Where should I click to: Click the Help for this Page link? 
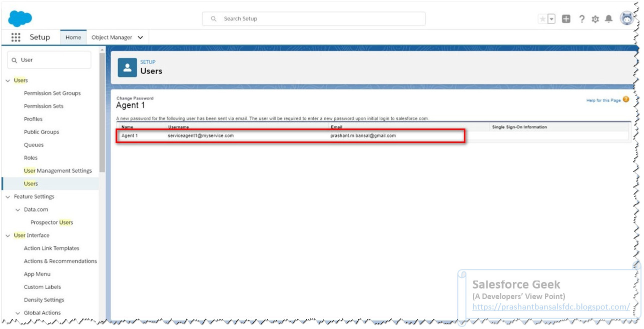(x=603, y=100)
